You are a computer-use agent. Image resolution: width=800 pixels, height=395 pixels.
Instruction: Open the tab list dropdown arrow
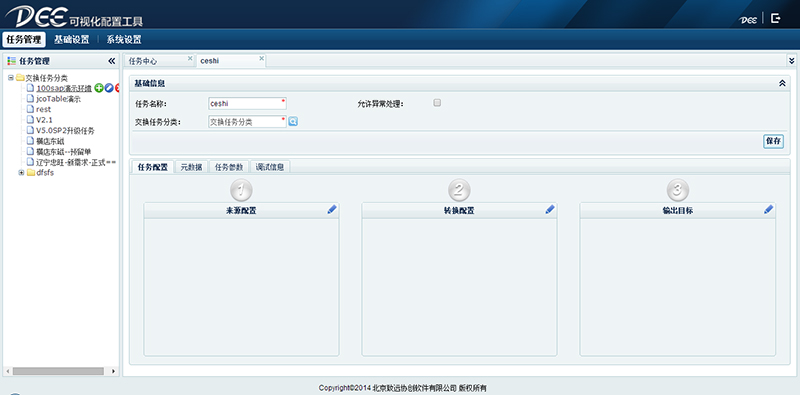(x=792, y=60)
